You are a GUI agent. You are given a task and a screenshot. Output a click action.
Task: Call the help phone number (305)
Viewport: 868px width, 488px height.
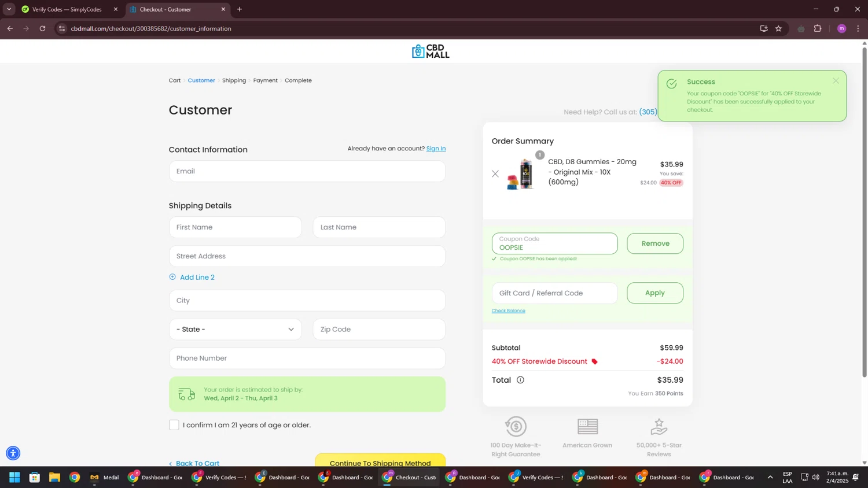coord(648,112)
